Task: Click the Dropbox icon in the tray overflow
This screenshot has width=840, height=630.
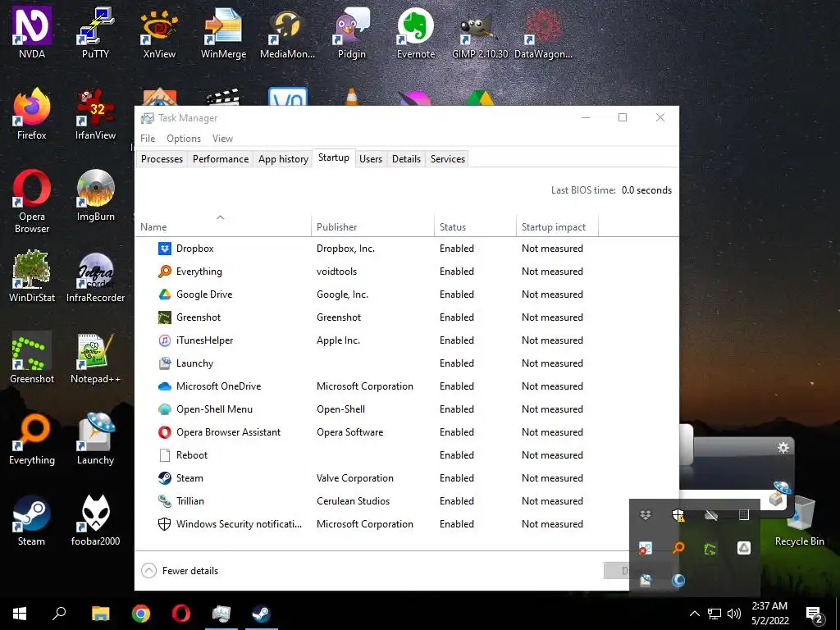Action: [646, 515]
